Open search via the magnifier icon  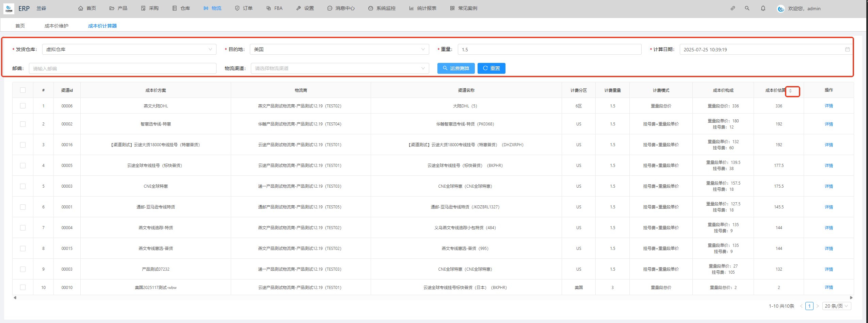(747, 8)
